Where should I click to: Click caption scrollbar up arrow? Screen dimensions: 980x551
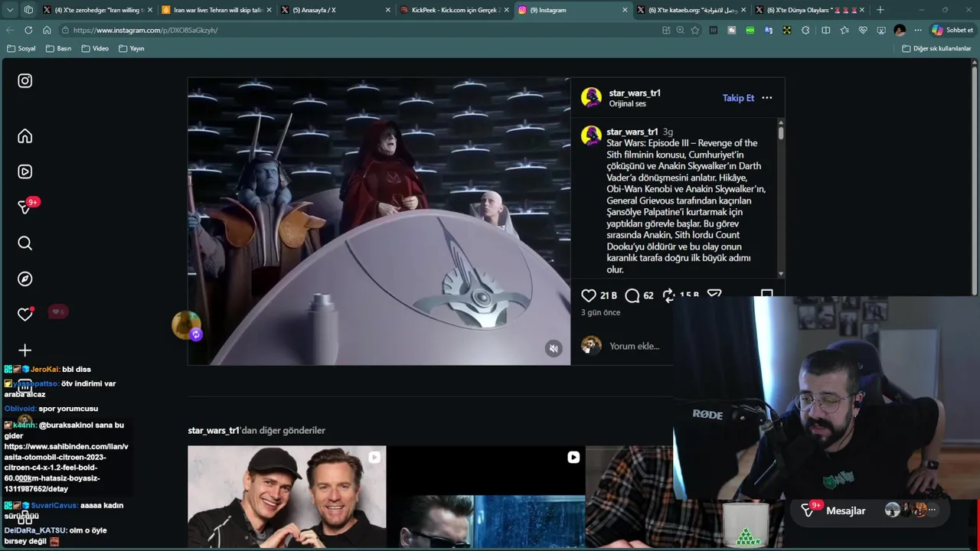click(781, 122)
